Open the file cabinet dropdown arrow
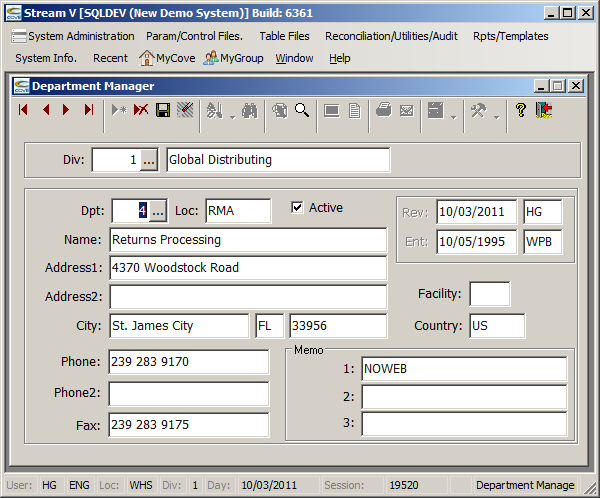Screen dimensions: 600x498 (454, 117)
